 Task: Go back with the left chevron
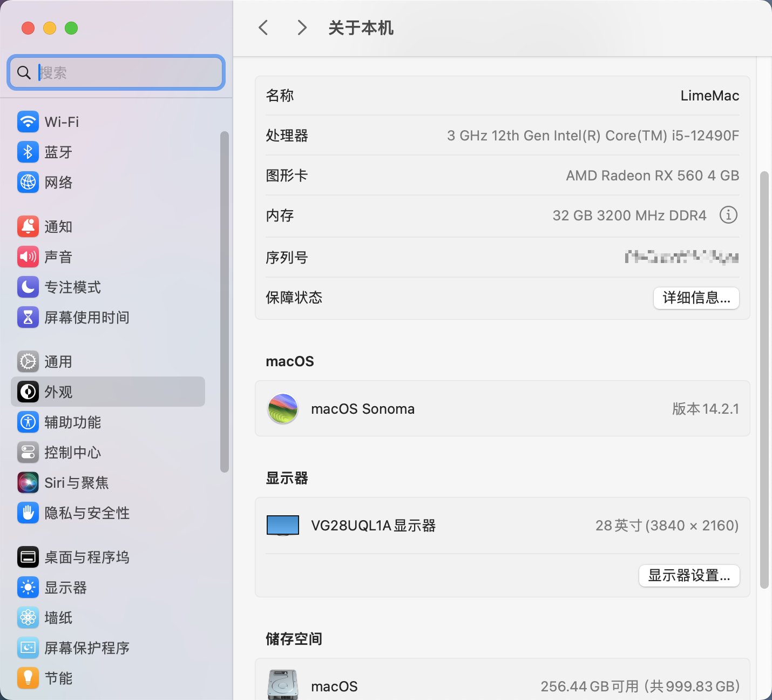click(263, 28)
